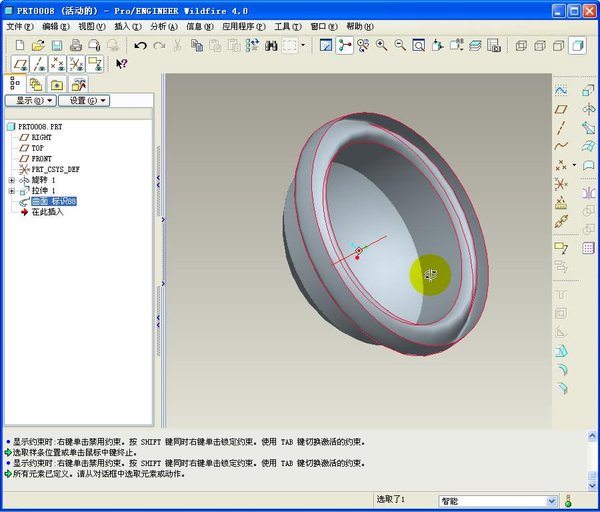Viewport: 600px width, 512px height.
Task: Click the 显示 button in model tree
Action: [30, 101]
